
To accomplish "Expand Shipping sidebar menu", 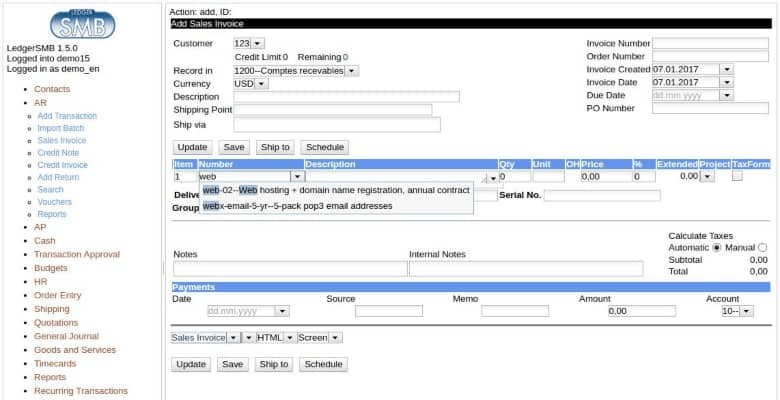I will click(x=52, y=309).
